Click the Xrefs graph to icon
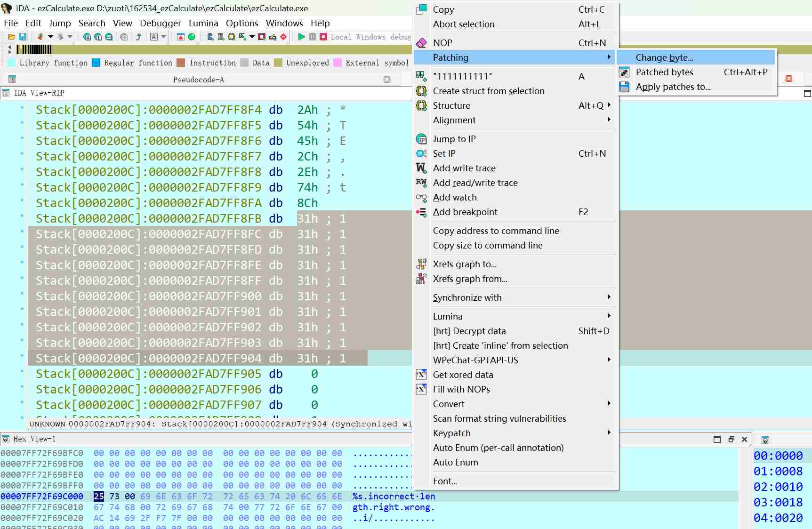Screen dimensions: 812x529 (x=421, y=264)
